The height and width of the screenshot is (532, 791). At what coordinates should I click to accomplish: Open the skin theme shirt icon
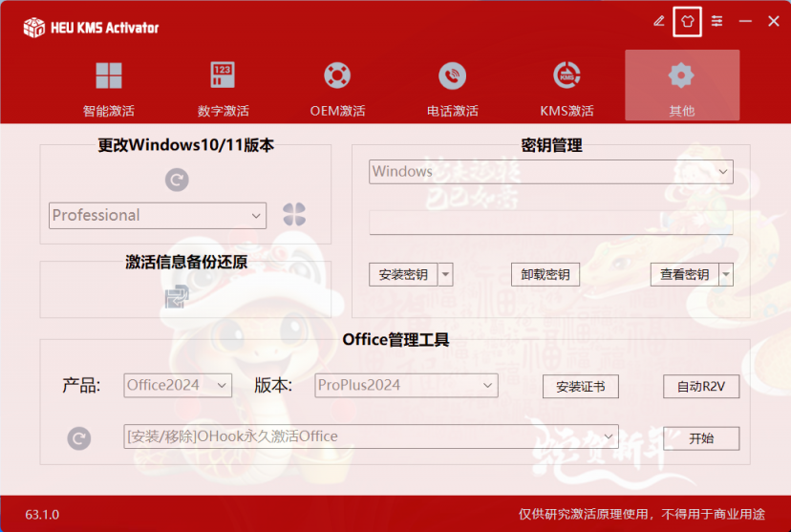click(687, 21)
